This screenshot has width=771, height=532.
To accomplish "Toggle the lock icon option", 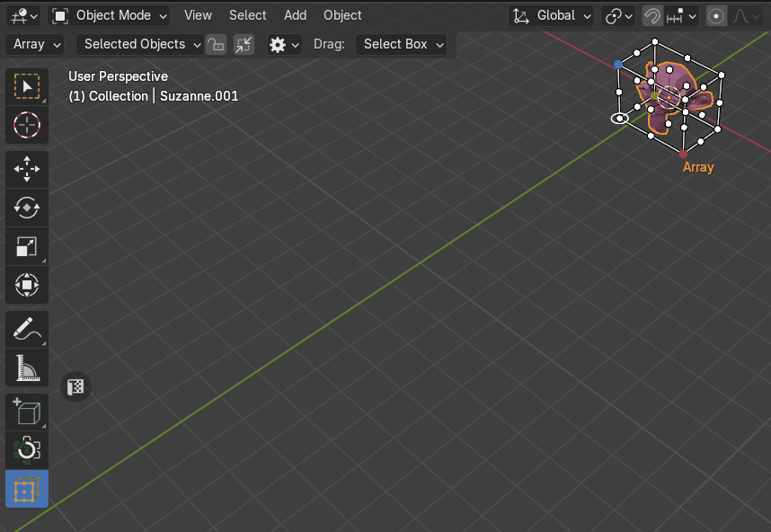I will [216, 45].
